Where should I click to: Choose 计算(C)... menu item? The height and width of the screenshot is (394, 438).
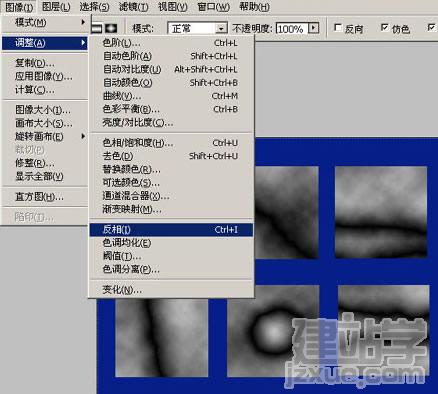[45, 90]
